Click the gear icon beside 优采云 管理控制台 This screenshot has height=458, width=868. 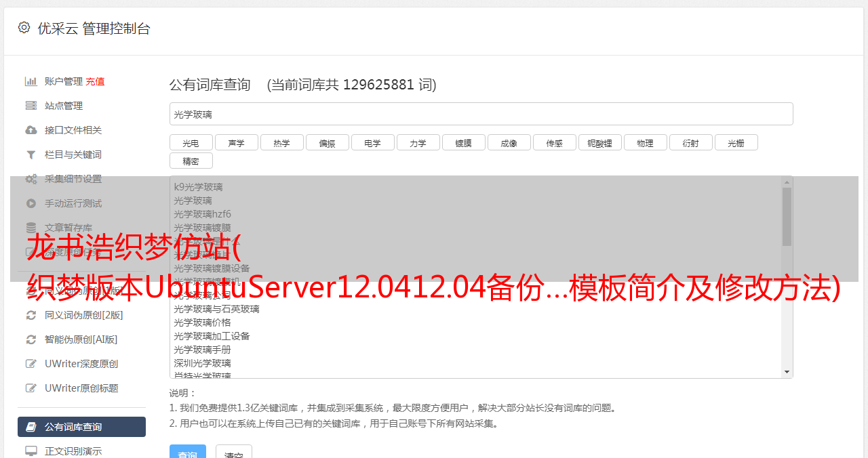click(x=24, y=28)
